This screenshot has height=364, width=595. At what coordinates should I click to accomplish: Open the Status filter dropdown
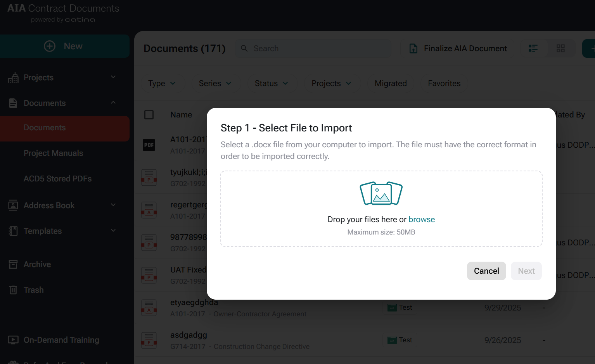tap(272, 83)
